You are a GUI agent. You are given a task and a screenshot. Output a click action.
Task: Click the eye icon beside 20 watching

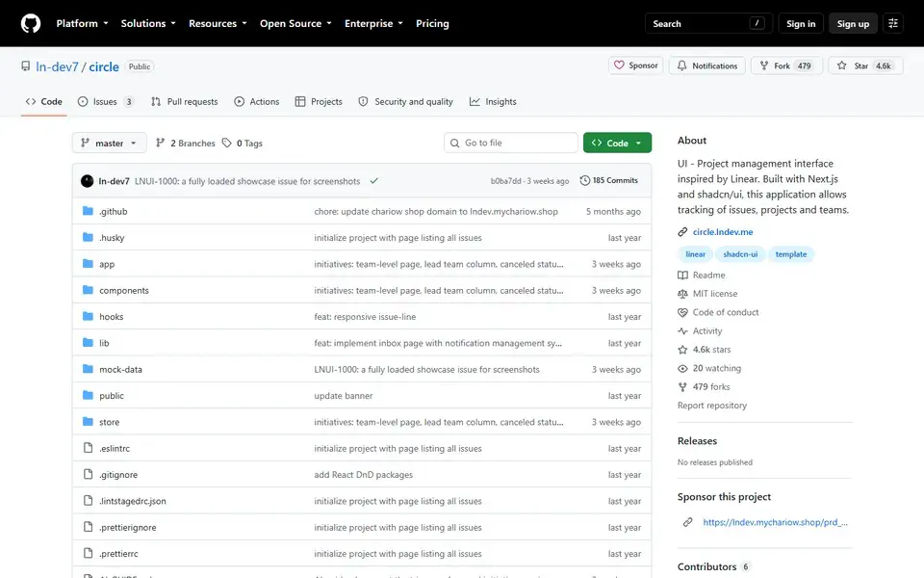[x=682, y=368]
